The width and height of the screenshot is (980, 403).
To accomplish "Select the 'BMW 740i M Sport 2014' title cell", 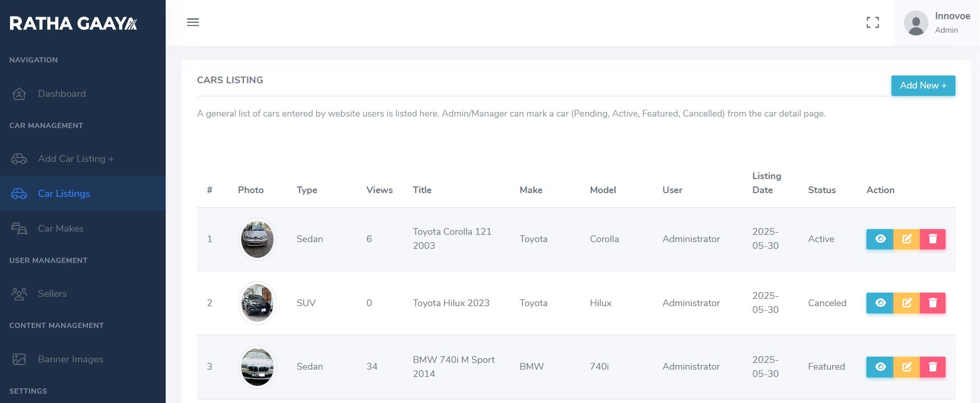I will pos(453,367).
